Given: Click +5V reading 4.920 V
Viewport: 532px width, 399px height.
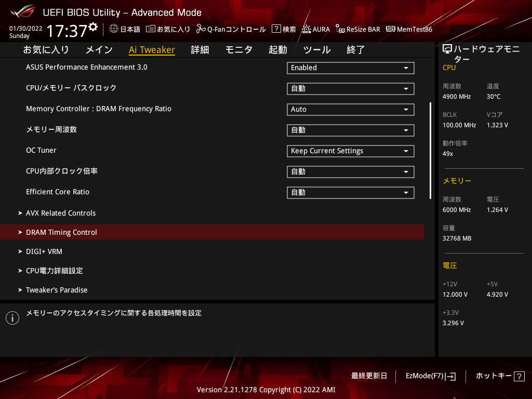Looking at the screenshot, I should click(x=497, y=295).
